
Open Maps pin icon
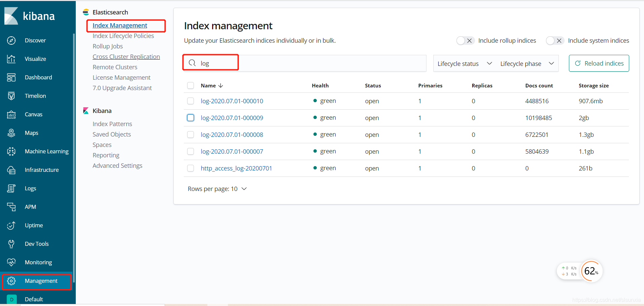click(x=11, y=133)
